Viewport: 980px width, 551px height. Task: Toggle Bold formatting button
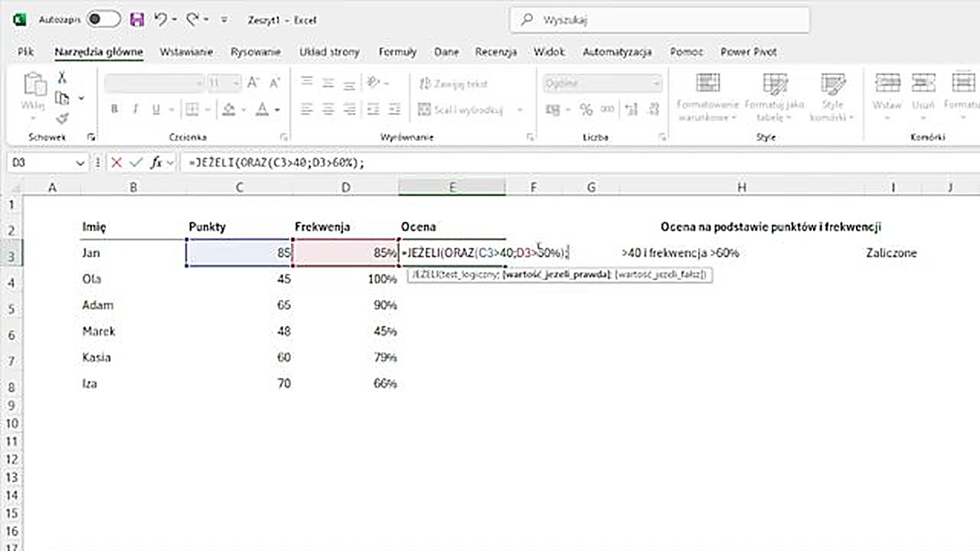114,109
